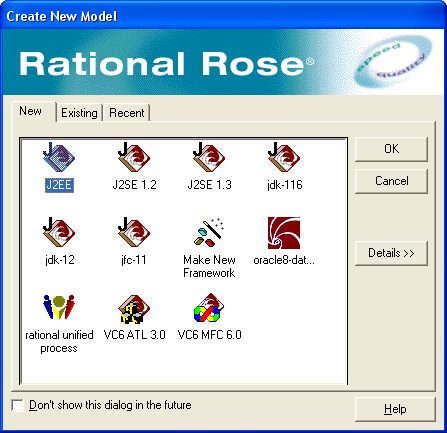This screenshot has width=447, height=433.
Task: Choose the rational unified process icon
Action: (x=59, y=308)
